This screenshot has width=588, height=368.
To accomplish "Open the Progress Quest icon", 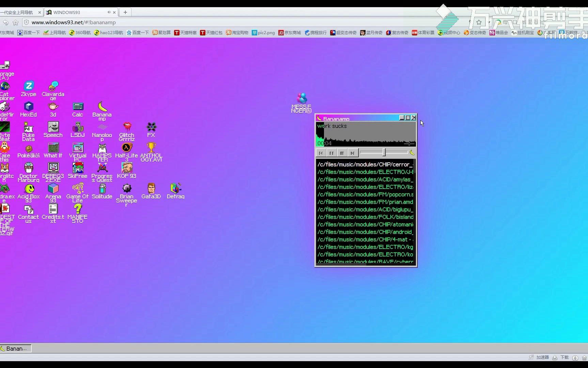I will [102, 172].
